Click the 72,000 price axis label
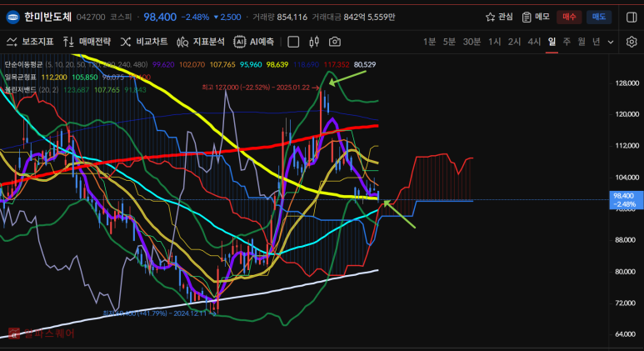Viewport: 644px width, 351px height. click(x=626, y=303)
